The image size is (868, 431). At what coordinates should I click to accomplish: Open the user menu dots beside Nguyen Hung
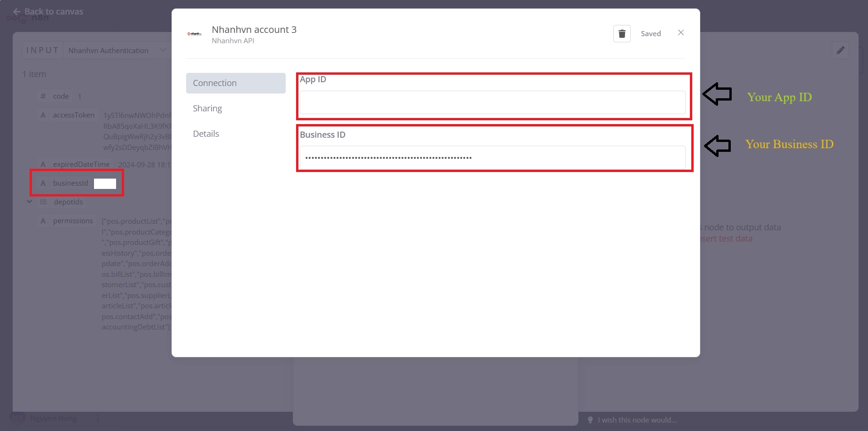[98, 418]
